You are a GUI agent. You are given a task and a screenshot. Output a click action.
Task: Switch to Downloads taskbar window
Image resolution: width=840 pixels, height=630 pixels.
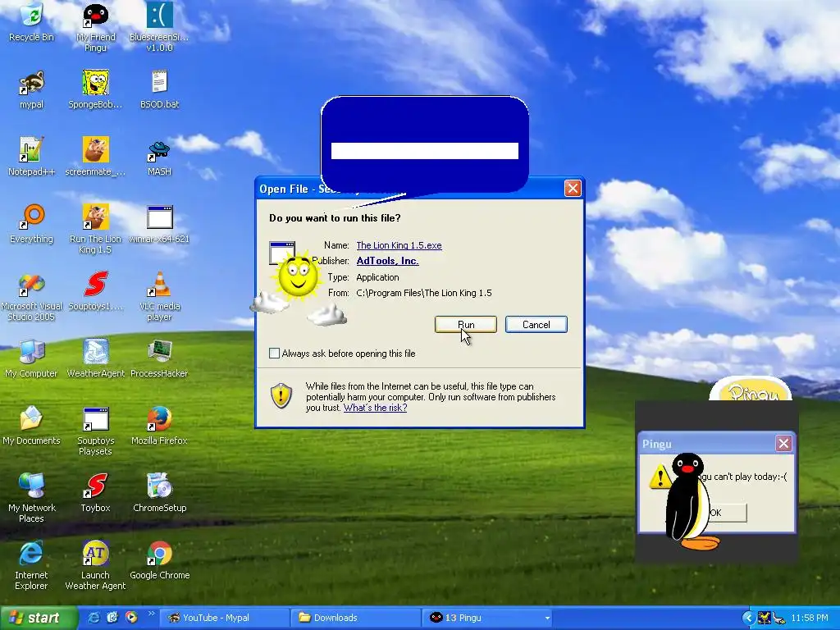(356, 618)
